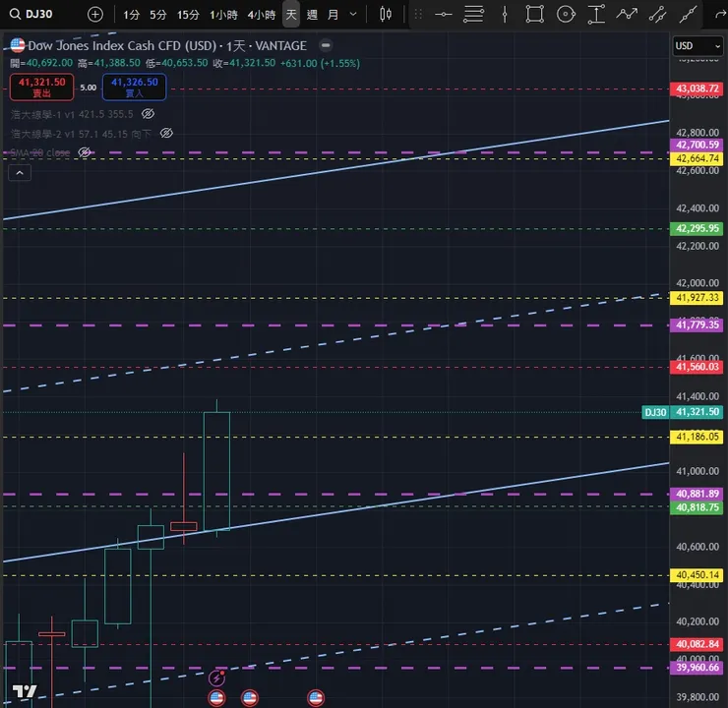
Task: Click the blue 買入 buy button
Action: (x=134, y=88)
